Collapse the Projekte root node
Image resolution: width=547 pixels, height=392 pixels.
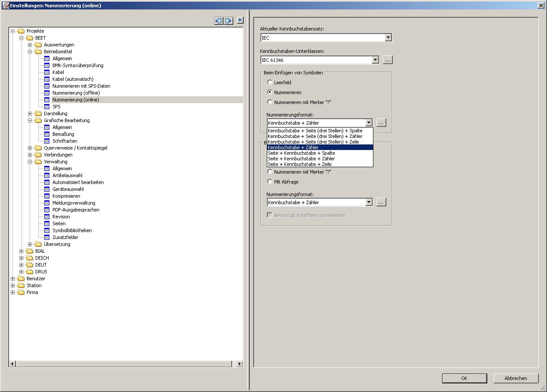pos(13,31)
